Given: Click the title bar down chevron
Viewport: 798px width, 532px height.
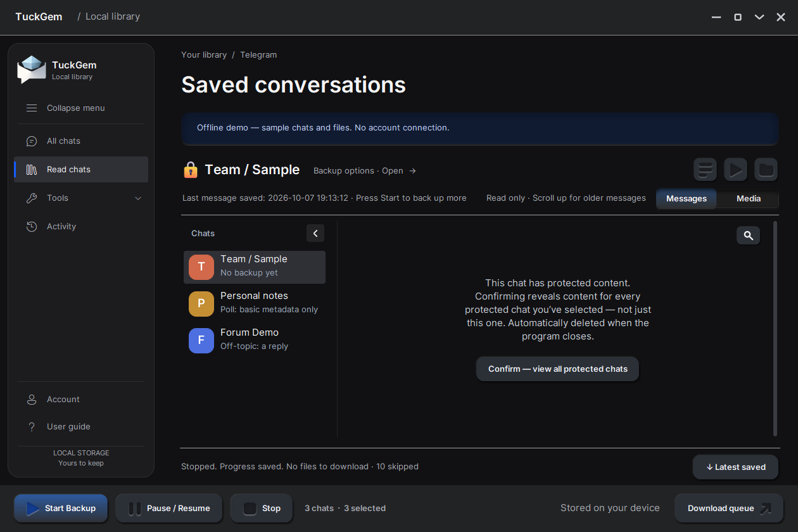Looking at the screenshot, I should pyautogui.click(x=759, y=17).
